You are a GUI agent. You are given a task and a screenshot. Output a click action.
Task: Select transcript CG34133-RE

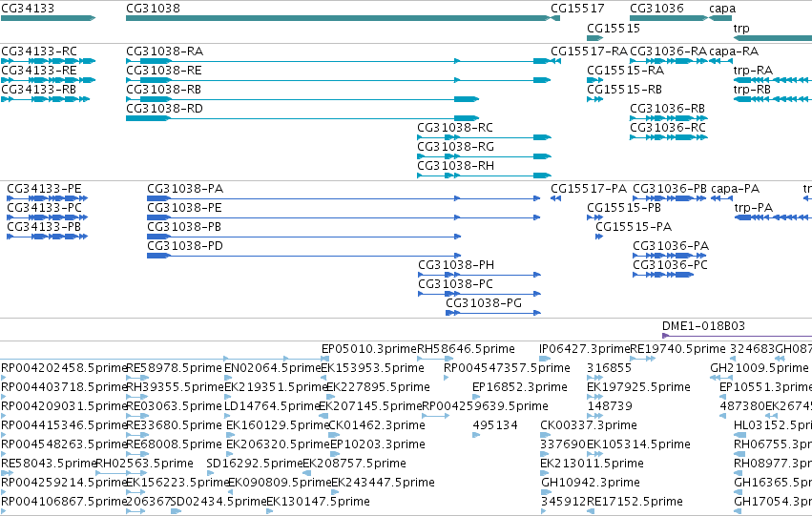39,71
